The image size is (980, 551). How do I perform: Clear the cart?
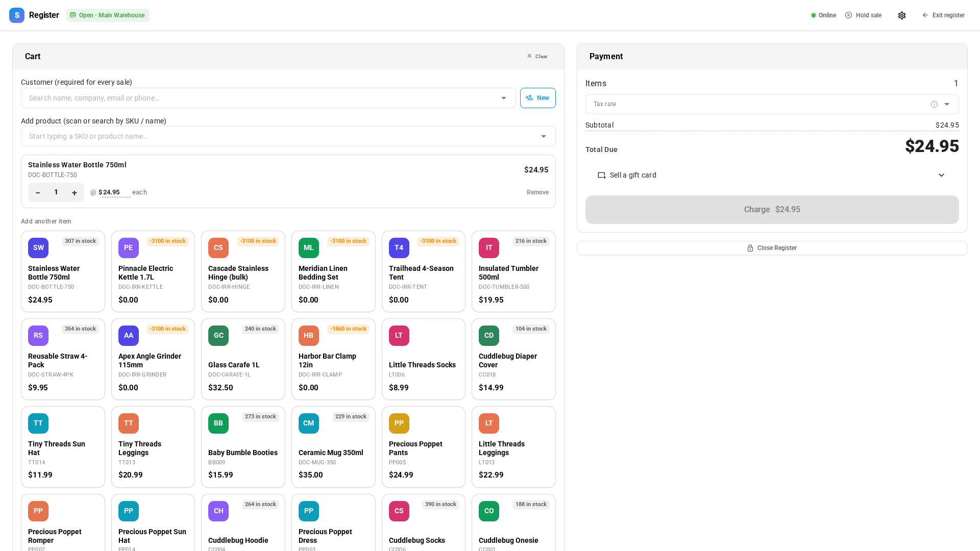537,57
